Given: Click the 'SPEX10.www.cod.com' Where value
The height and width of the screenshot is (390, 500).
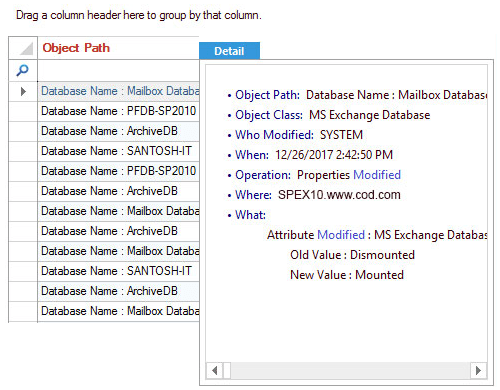Looking at the screenshot, I should point(339,195).
